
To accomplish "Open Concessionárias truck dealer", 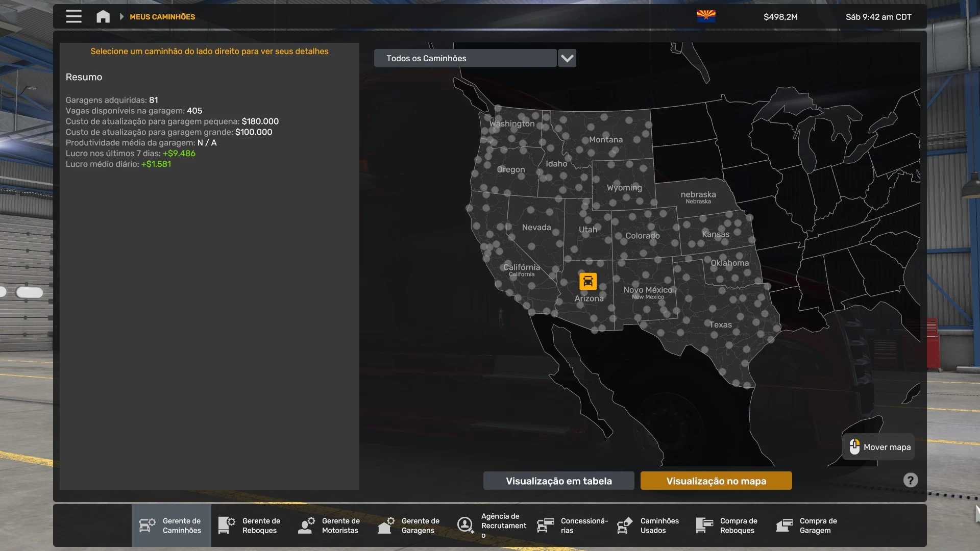I will point(573,525).
